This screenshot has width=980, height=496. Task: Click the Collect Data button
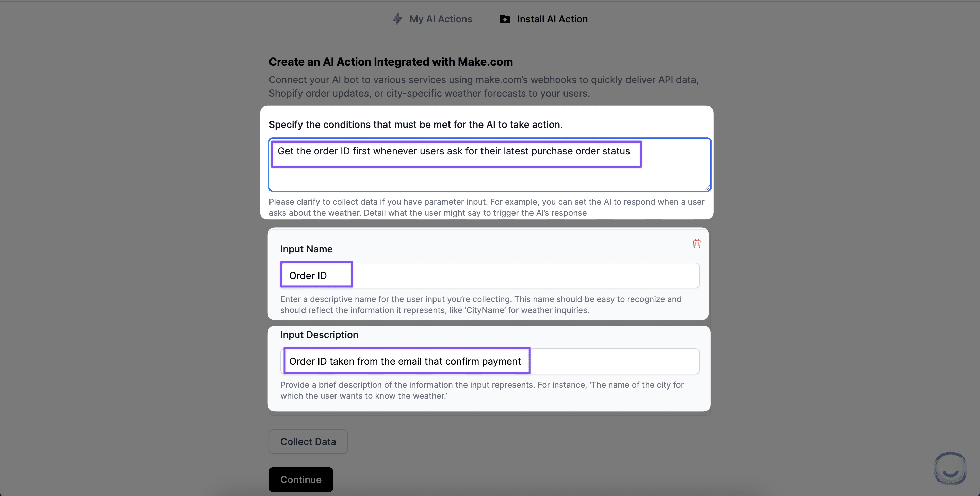308,441
